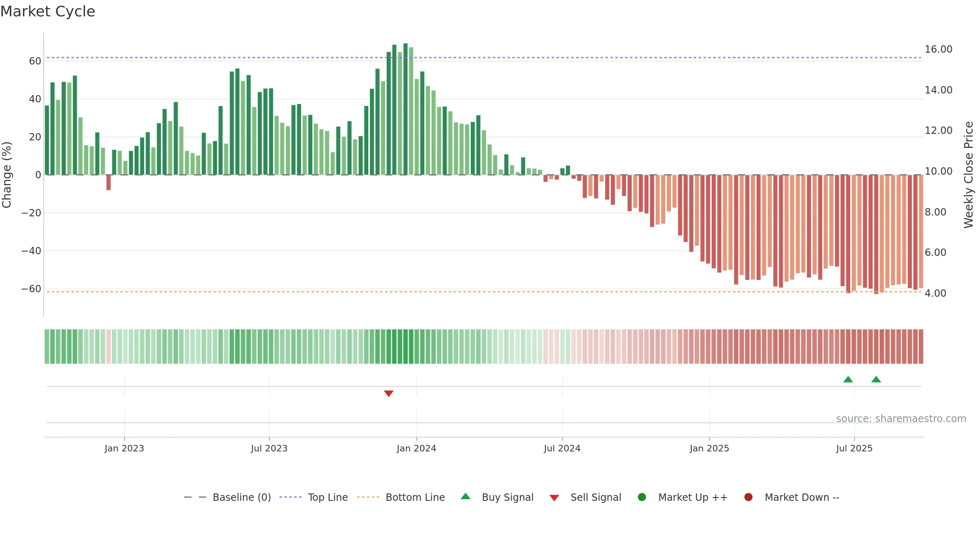980x551 pixels.
Task: Click the purple dotted Top Line legend sample
Action: pos(290,497)
